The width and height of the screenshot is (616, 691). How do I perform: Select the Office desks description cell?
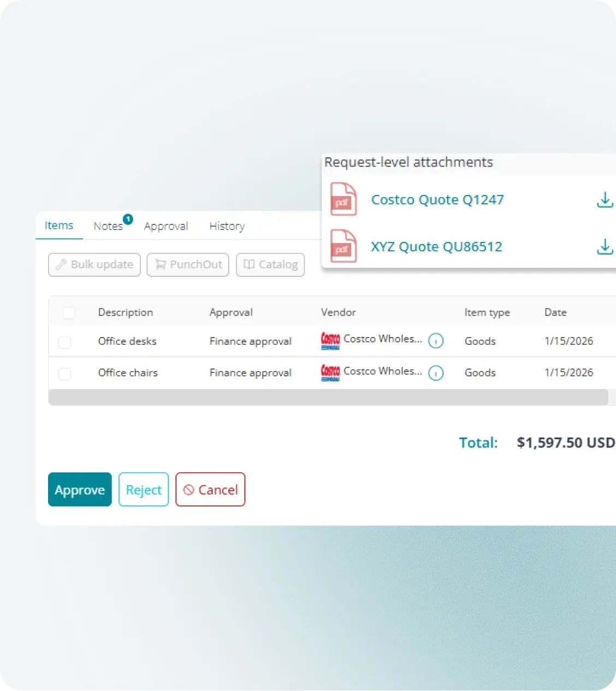[127, 341]
